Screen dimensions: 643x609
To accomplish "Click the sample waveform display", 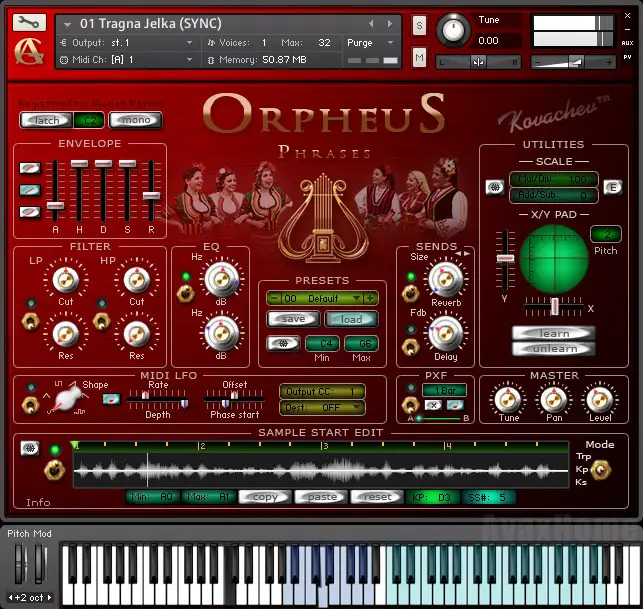I will click(321, 470).
